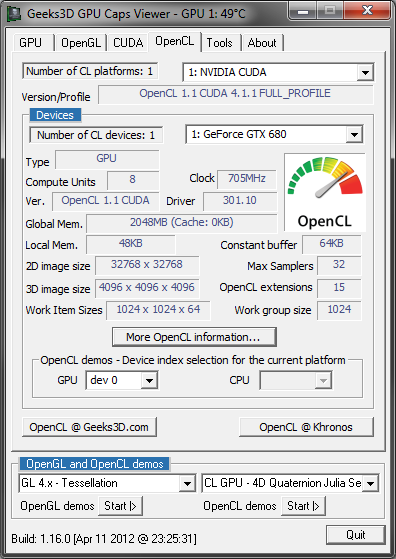This screenshot has height=559, width=396.
Task: Go to the About tab
Action: pyautogui.click(x=262, y=43)
